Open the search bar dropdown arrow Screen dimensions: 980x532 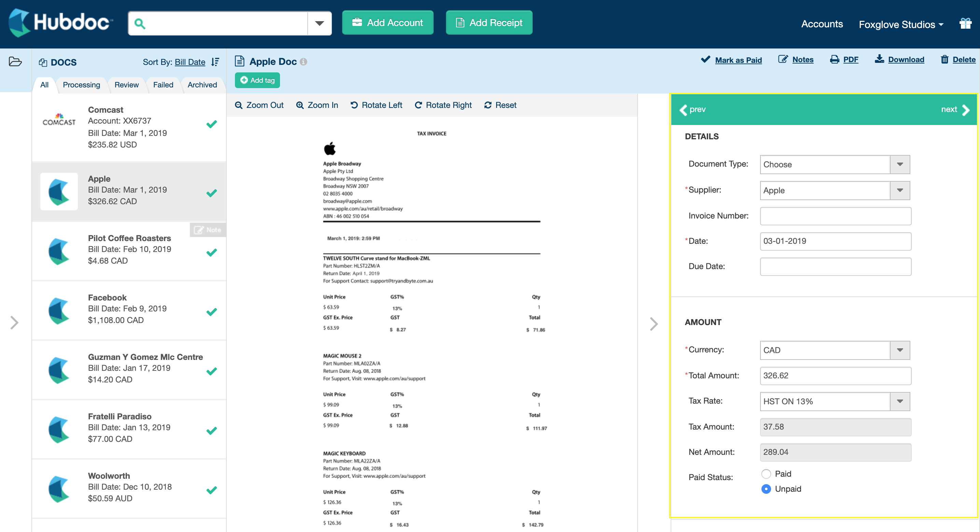[x=320, y=24]
